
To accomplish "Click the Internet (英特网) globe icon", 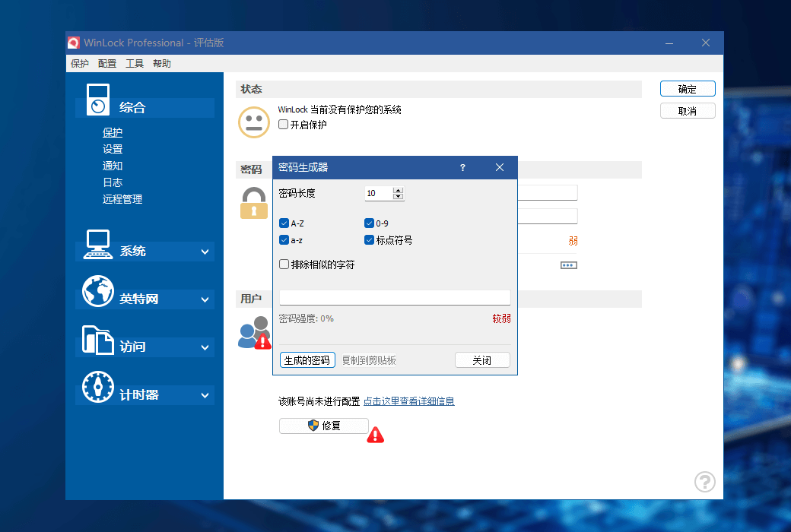I will tap(98, 291).
